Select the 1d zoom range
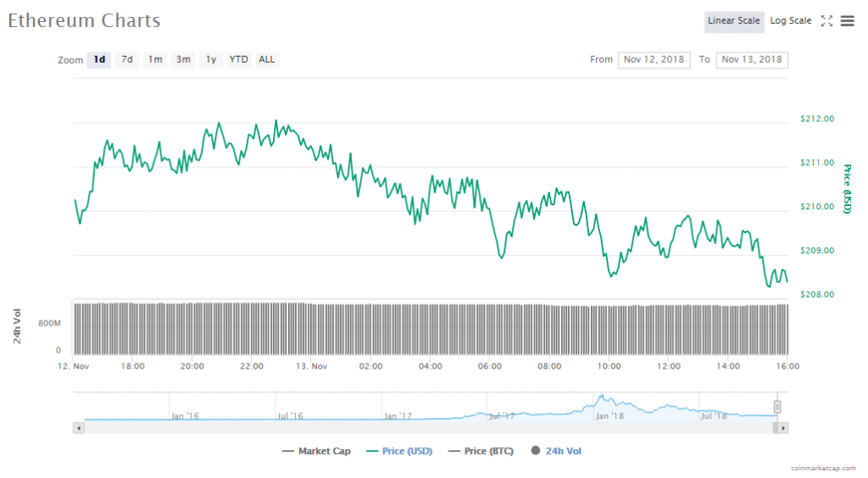This screenshot has width=868, height=478. pos(99,59)
